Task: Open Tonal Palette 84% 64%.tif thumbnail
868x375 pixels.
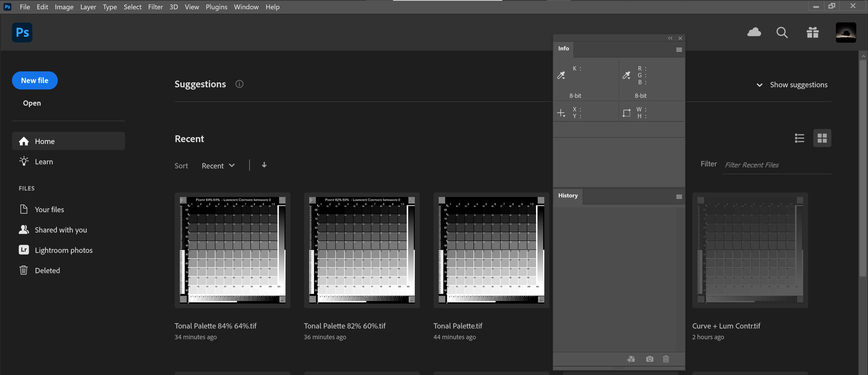Action: pyautogui.click(x=232, y=250)
